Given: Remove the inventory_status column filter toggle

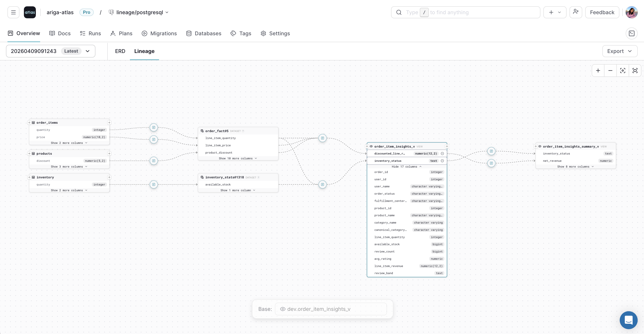Looking at the screenshot, I should (443, 161).
